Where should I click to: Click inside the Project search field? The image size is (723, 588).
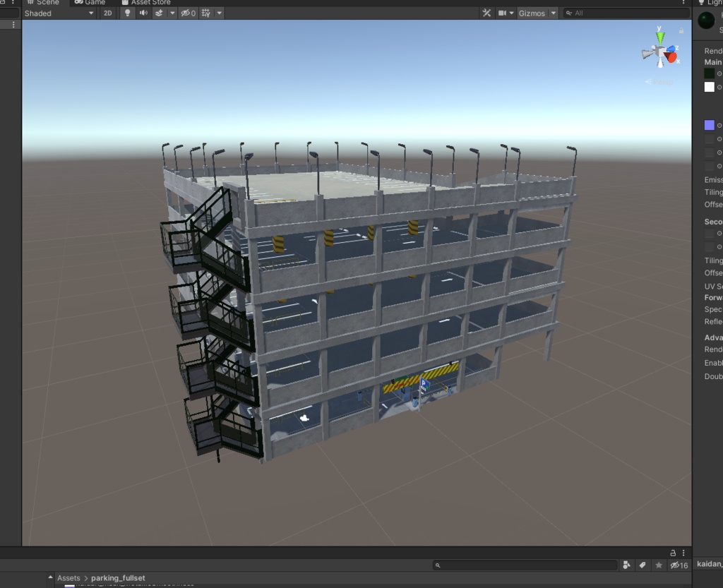tap(525, 565)
